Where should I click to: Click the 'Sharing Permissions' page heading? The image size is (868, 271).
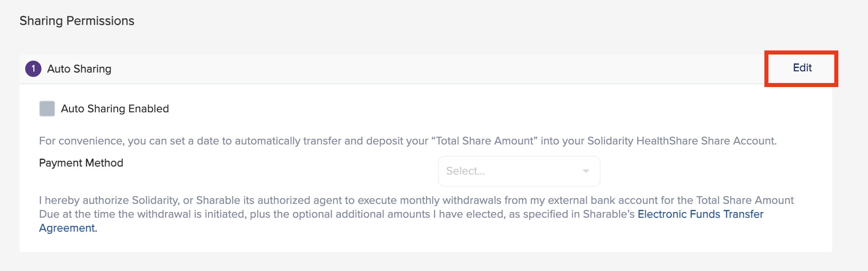(77, 21)
